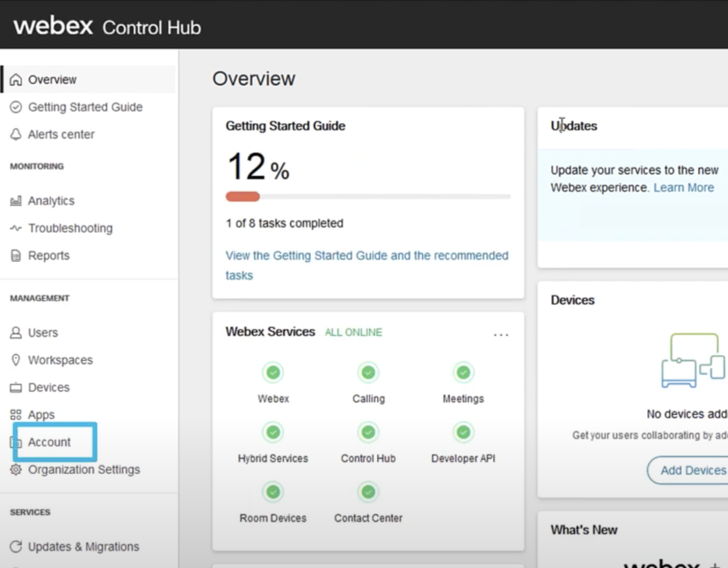Open Users under Management
The image size is (728, 568).
pos(43,333)
